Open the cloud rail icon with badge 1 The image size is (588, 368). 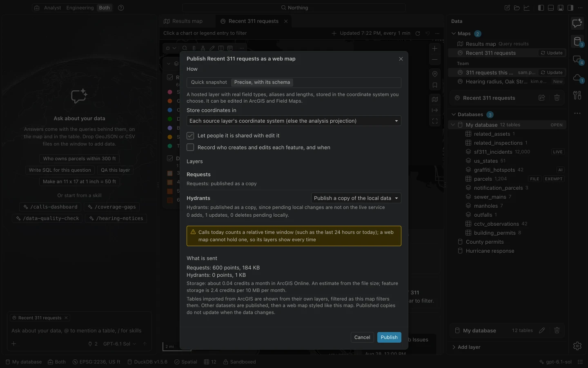(577, 78)
